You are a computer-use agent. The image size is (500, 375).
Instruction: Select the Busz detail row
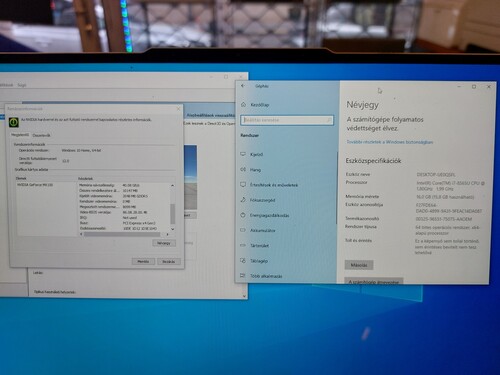tap(117, 223)
